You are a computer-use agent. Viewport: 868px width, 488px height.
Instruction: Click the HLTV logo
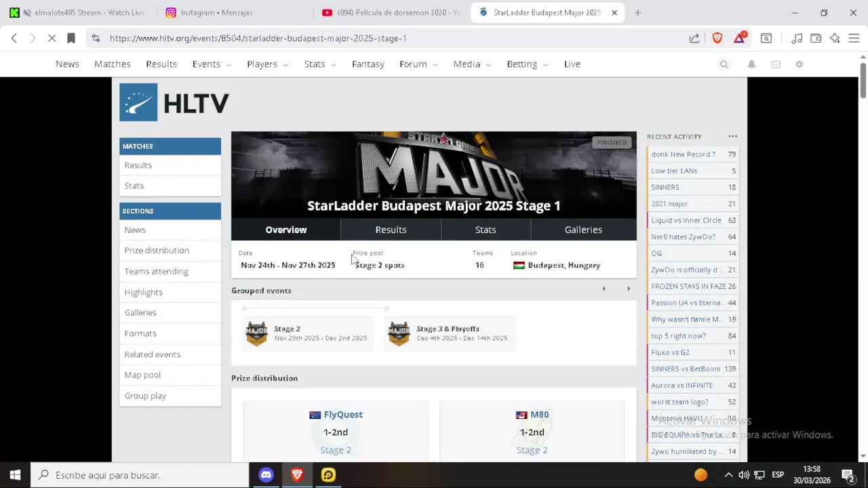click(x=174, y=102)
